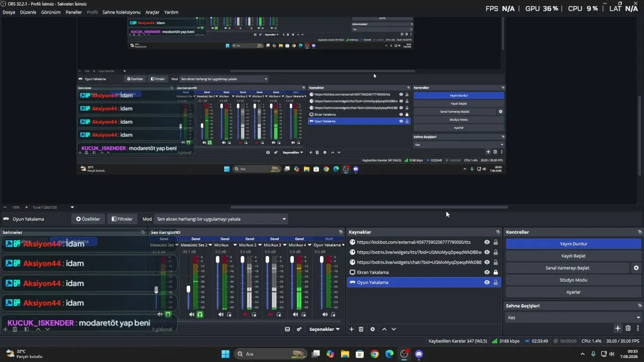This screenshot has width=644, height=362.
Task: Open virtual camera settings gear
Action: 636,268
